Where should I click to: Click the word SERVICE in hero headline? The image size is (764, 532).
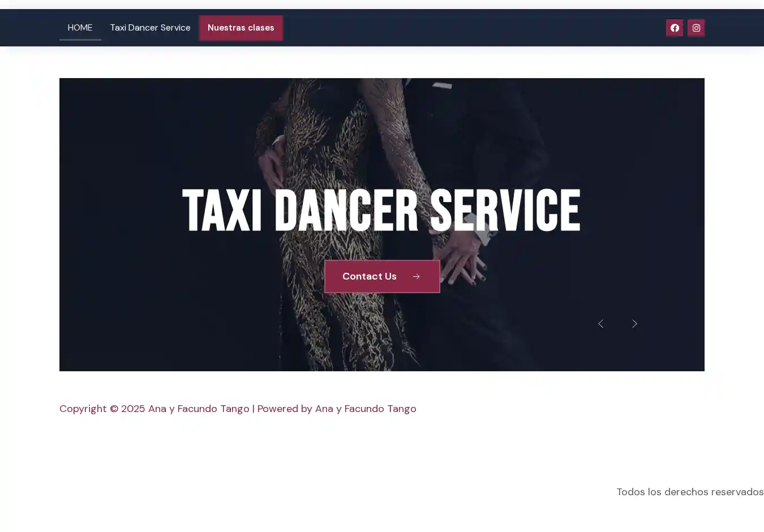coord(505,211)
